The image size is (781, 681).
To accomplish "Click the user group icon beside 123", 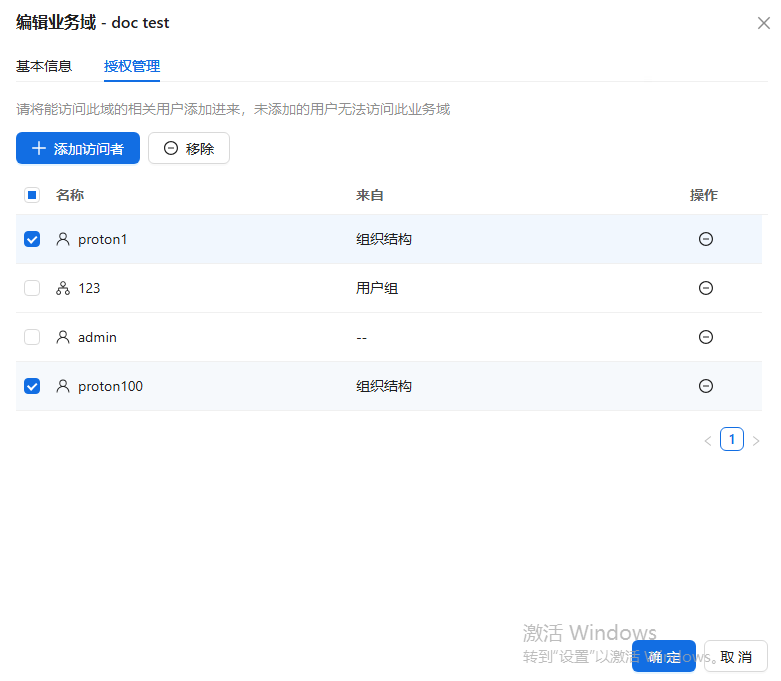I will [63, 288].
